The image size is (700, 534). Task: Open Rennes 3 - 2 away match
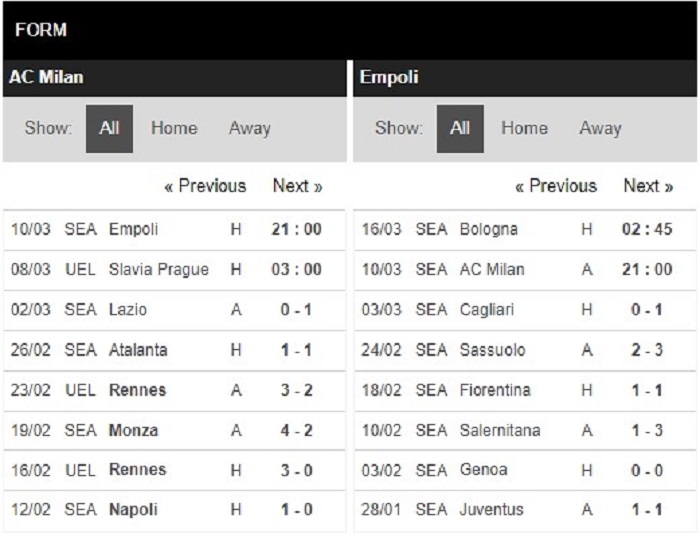tap(174, 390)
